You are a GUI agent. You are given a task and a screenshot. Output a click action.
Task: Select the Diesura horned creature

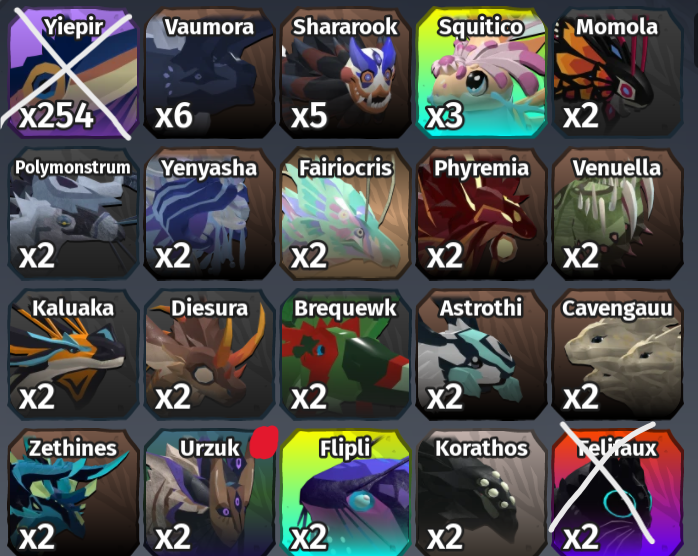click(x=209, y=354)
